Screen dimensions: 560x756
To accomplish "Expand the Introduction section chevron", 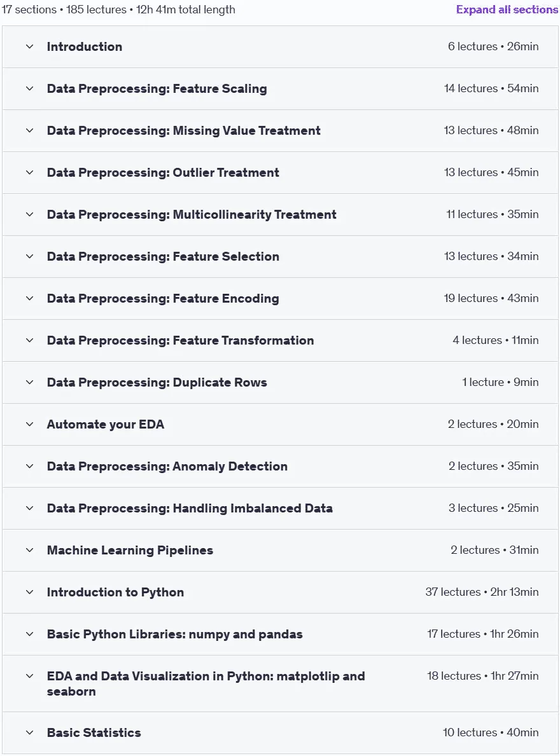I will point(29,47).
